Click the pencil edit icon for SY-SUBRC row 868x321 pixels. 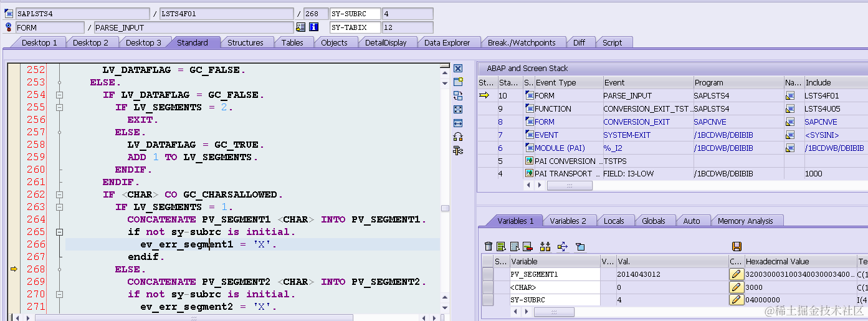(x=736, y=300)
